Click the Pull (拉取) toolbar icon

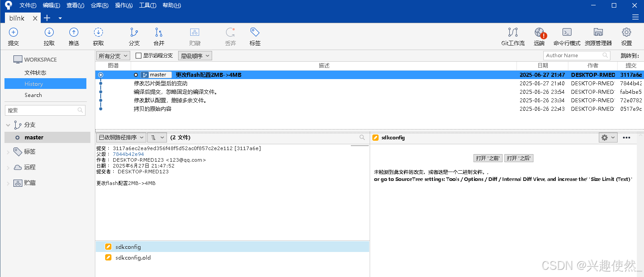pyautogui.click(x=49, y=32)
